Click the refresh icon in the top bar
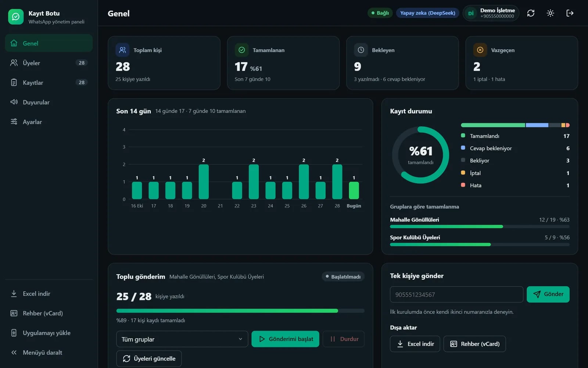 click(531, 13)
